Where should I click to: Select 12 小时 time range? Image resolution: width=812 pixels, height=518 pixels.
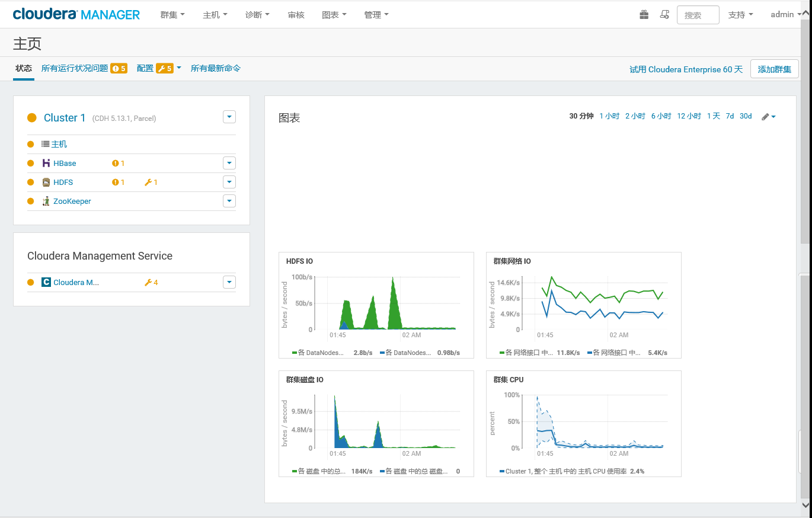tap(689, 116)
